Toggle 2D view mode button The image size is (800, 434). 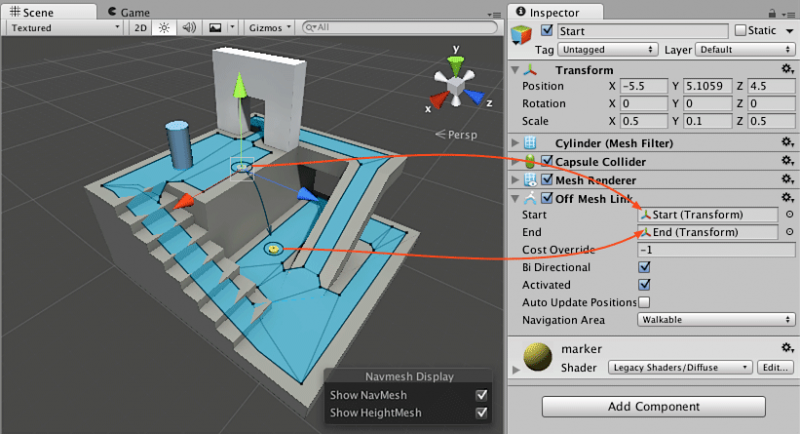140,28
